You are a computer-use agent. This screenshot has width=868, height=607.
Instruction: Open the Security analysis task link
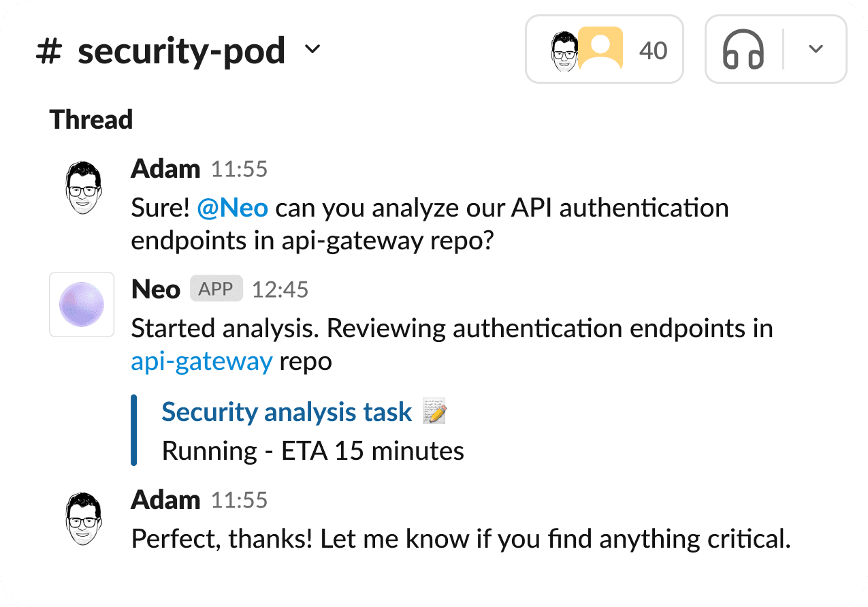coord(287,412)
